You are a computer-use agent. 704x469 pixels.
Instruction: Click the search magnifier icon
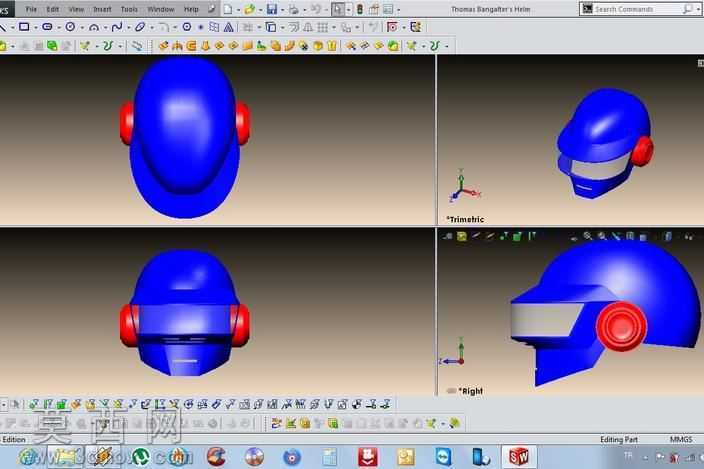(687, 9)
